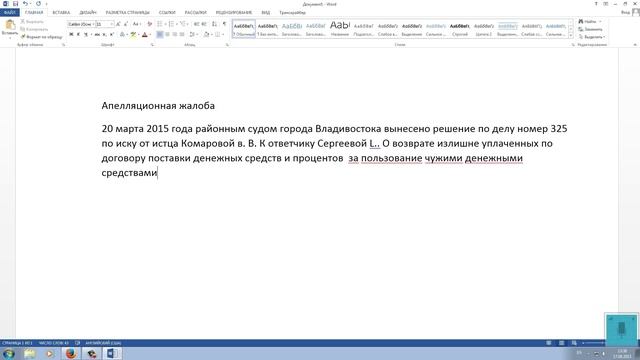
Task: Open the Рассылки ribbon tab
Action: [196, 13]
